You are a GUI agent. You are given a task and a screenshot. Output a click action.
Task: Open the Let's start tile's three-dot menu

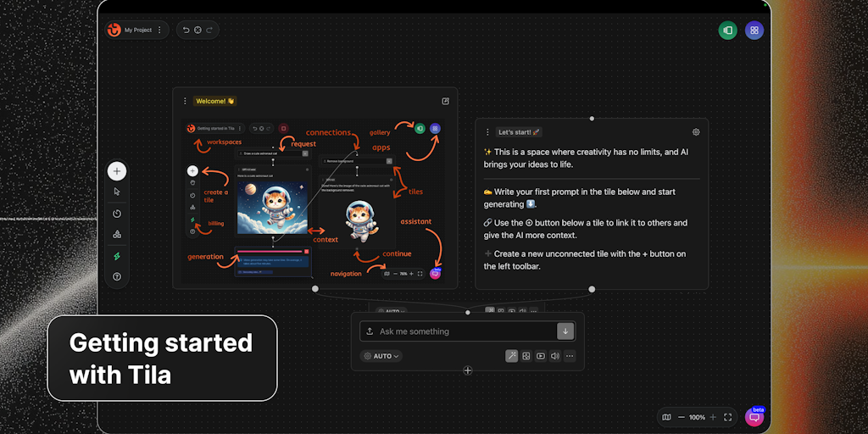(487, 131)
